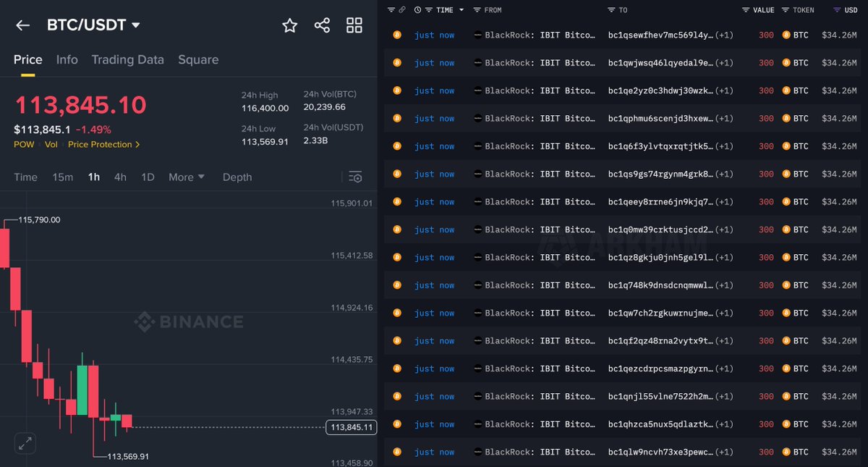
Task: Select the 1D chart interval
Action: coord(148,177)
